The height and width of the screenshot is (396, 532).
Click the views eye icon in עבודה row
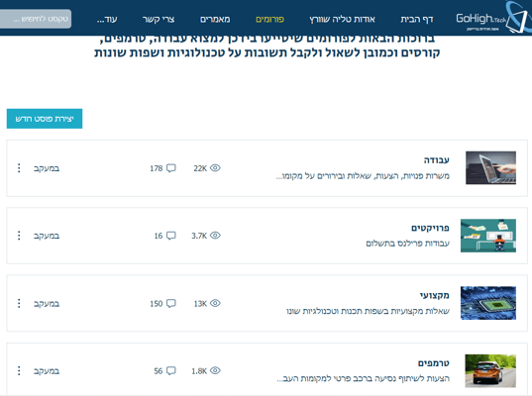click(x=215, y=168)
